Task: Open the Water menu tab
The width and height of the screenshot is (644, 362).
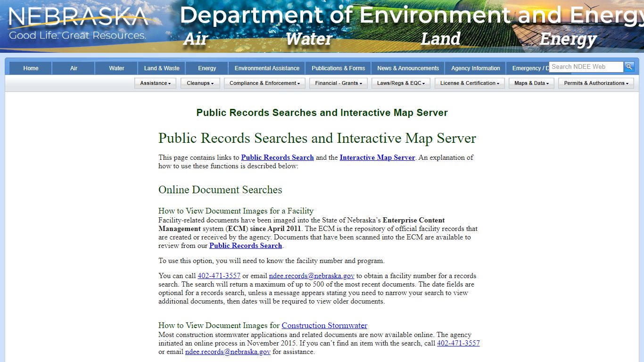Action: point(116,68)
